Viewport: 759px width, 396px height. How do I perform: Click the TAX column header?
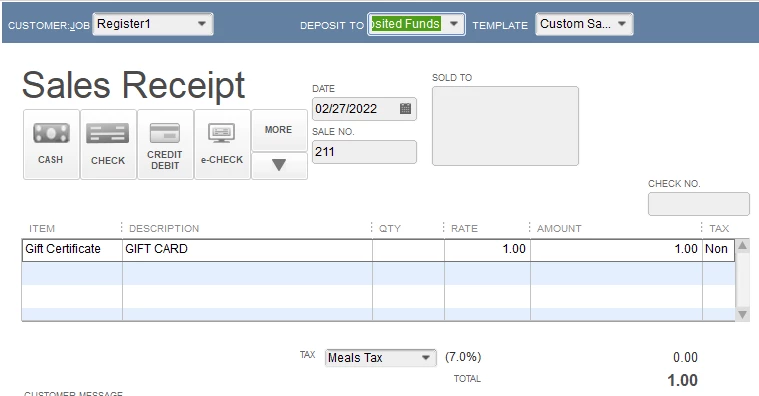[719, 228]
